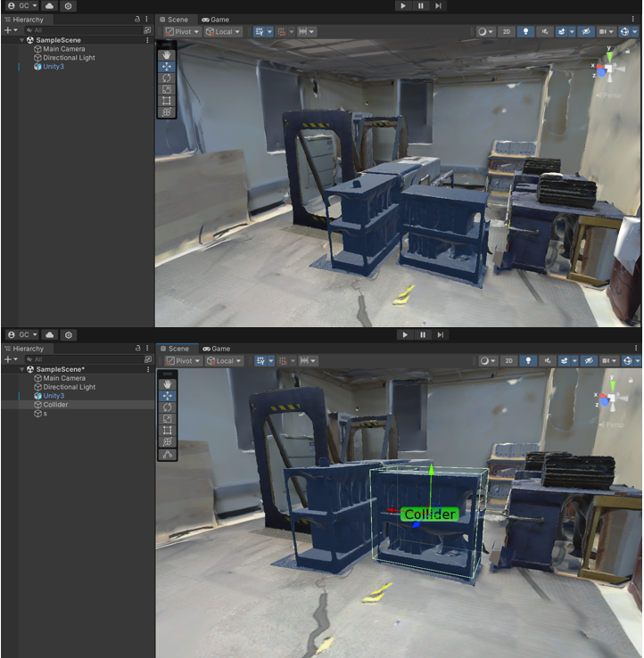644x658 pixels.
Task: Collapse the SampleScene tree in the top Hierarchy
Action: click(x=21, y=40)
